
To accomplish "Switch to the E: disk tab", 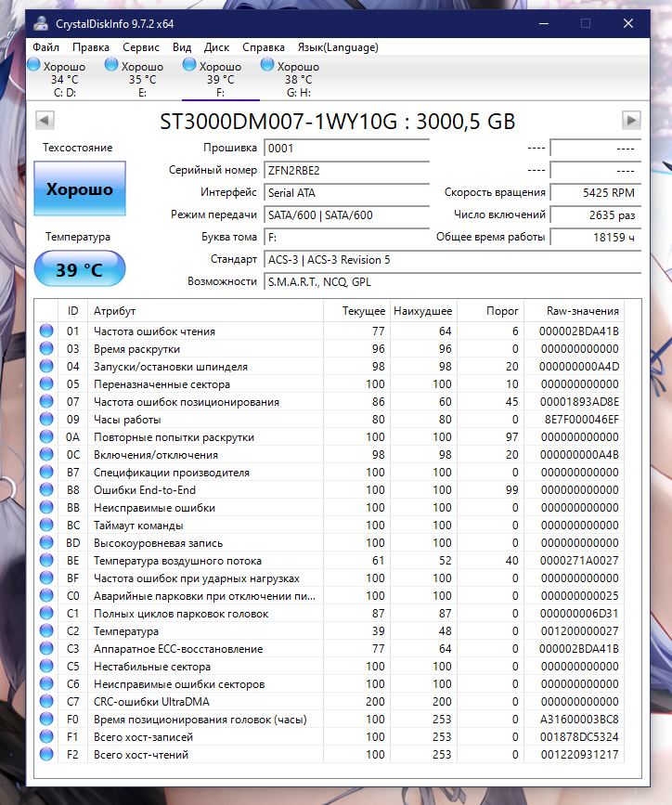I will pos(142,79).
